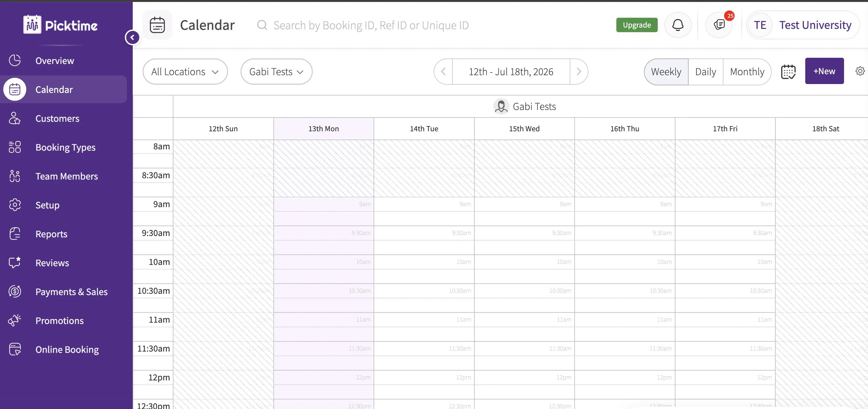Image resolution: width=868 pixels, height=409 pixels.
Task: Switch to Daily view
Action: click(x=706, y=72)
